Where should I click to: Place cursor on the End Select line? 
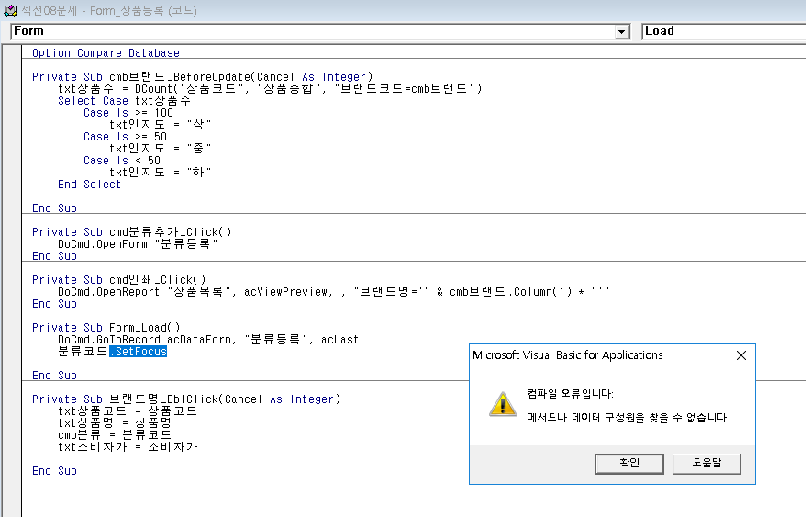point(89,185)
